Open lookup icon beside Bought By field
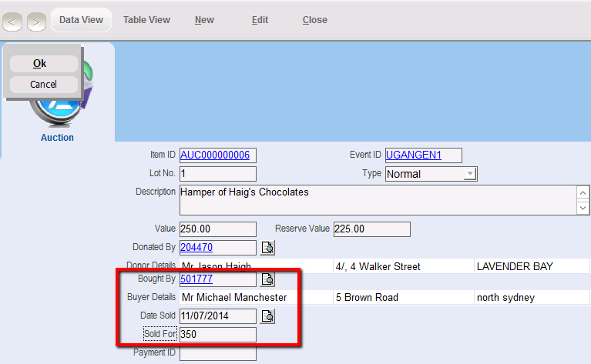 [x=267, y=279]
